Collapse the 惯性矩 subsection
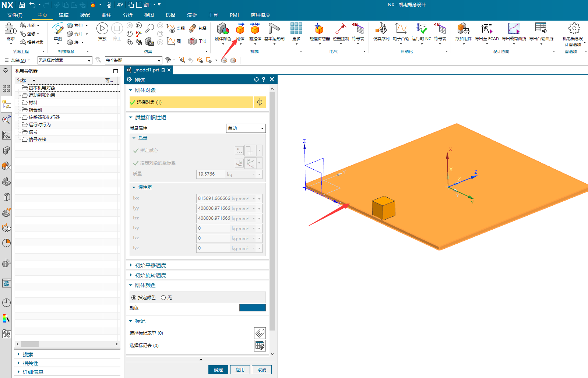588x378 pixels. pyautogui.click(x=134, y=187)
